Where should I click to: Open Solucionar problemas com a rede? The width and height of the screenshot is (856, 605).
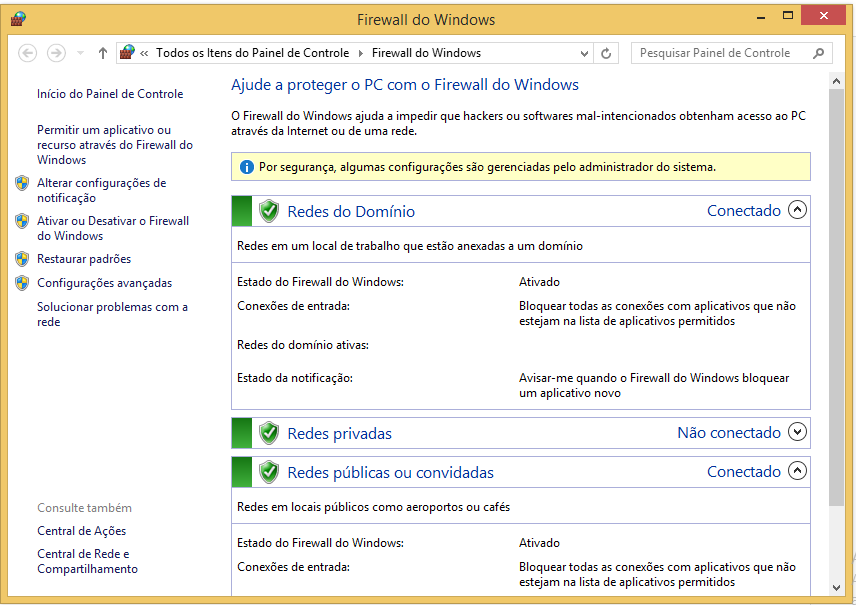click(x=112, y=314)
